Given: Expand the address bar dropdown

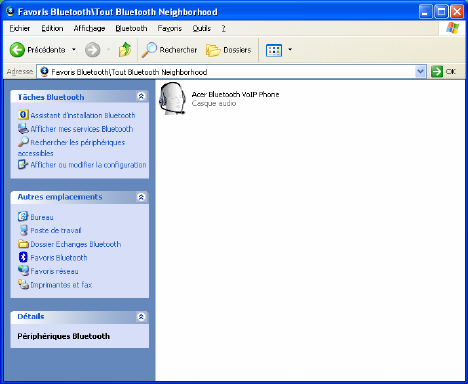Looking at the screenshot, I should (x=420, y=71).
